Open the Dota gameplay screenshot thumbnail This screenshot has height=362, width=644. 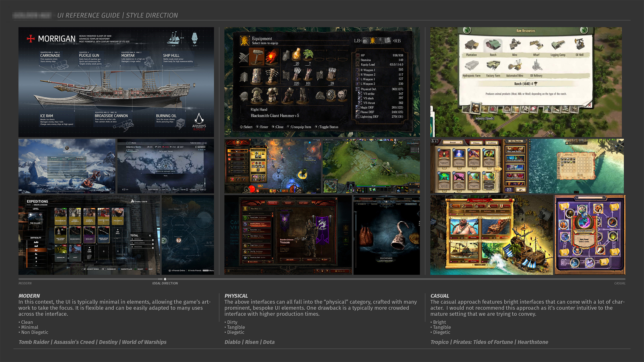(371, 166)
